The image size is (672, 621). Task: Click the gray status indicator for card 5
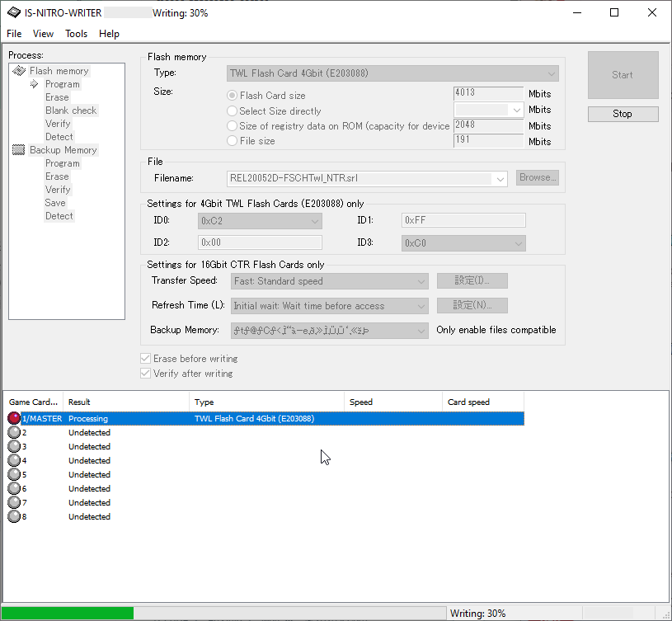[14, 474]
